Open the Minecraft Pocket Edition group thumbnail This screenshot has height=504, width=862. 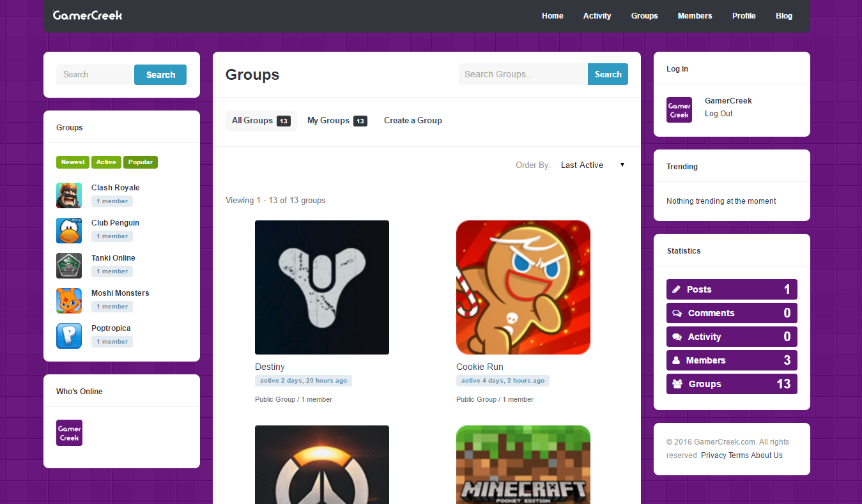(x=523, y=464)
